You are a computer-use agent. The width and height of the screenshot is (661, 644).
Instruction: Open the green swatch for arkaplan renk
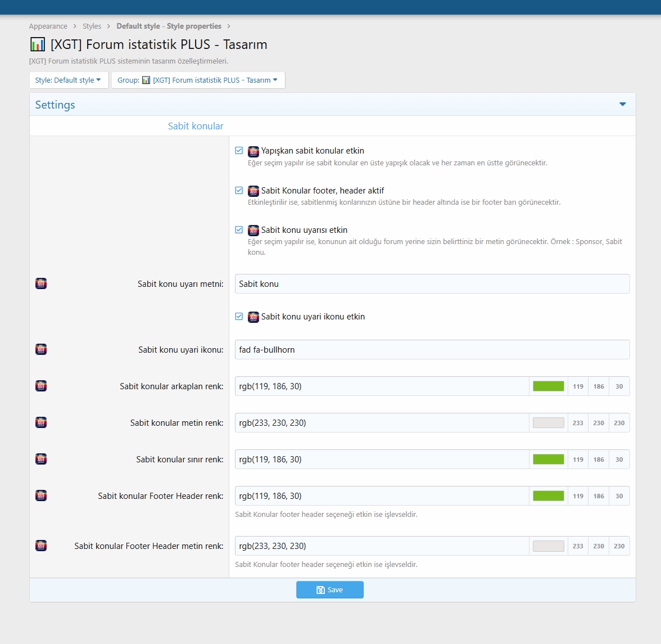pyautogui.click(x=548, y=386)
